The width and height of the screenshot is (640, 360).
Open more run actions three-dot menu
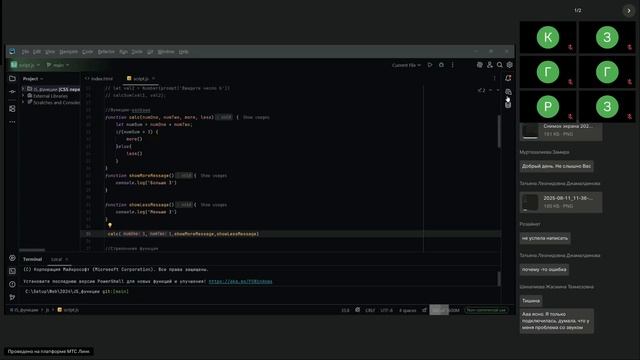[453, 65]
